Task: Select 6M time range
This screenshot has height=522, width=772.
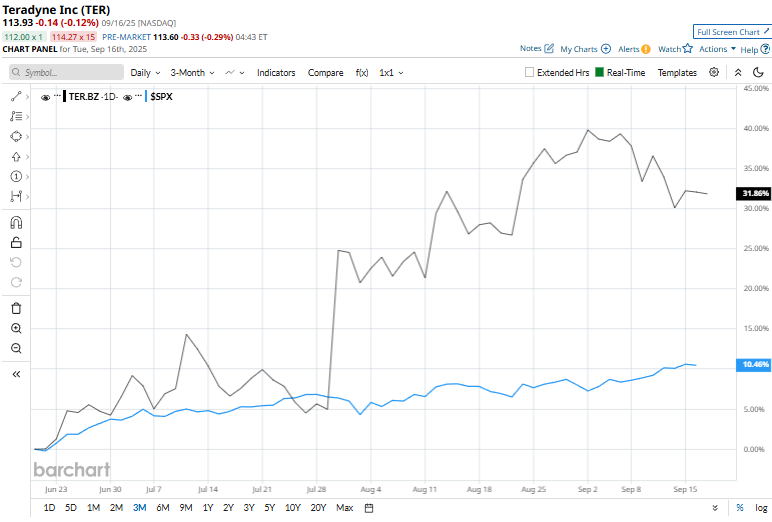Action: click(162, 508)
